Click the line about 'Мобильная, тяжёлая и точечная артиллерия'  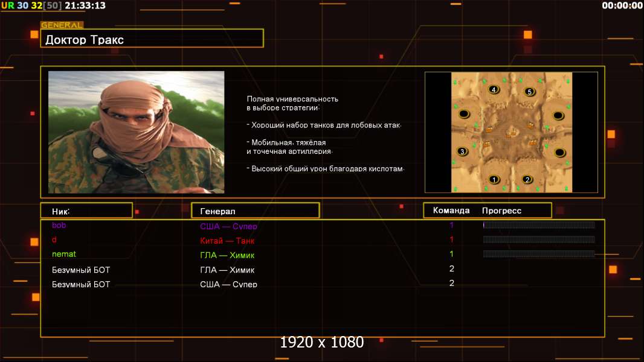pos(289,147)
